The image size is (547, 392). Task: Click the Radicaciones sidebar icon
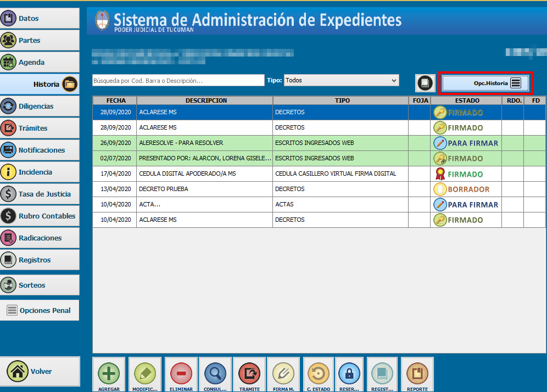(x=8, y=238)
